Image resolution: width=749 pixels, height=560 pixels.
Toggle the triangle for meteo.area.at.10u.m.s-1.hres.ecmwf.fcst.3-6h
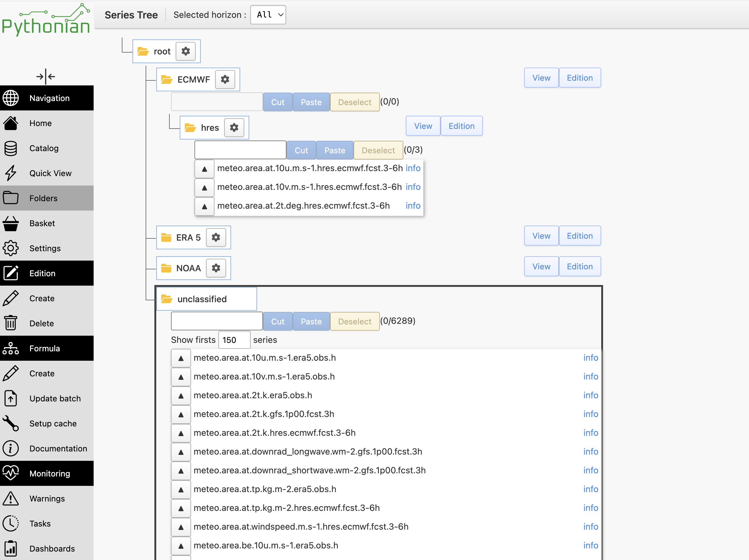pos(204,169)
